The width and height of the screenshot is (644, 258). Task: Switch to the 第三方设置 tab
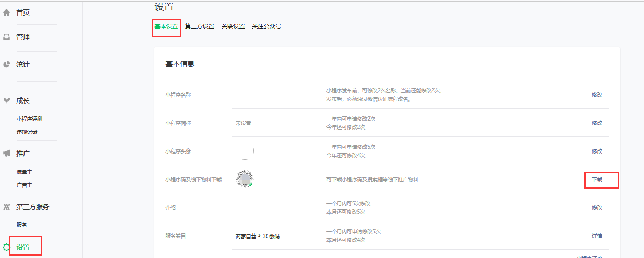(200, 26)
